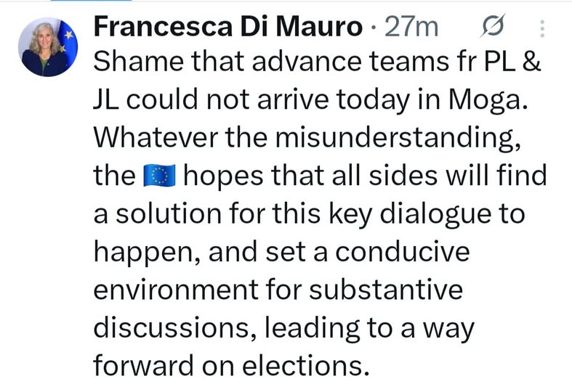
Task: Click the word "environment" in the tweet
Action: pyautogui.click(x=188, y=290)
